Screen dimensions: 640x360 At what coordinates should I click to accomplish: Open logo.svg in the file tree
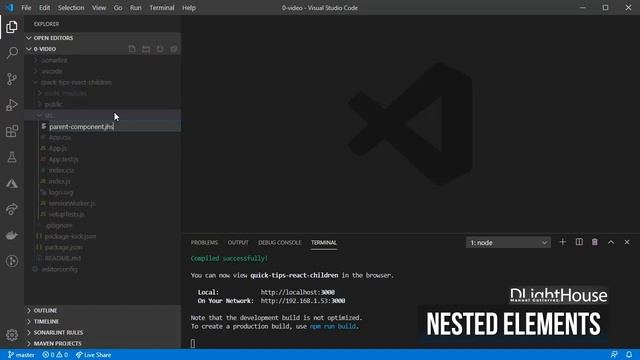pos(102,192)
